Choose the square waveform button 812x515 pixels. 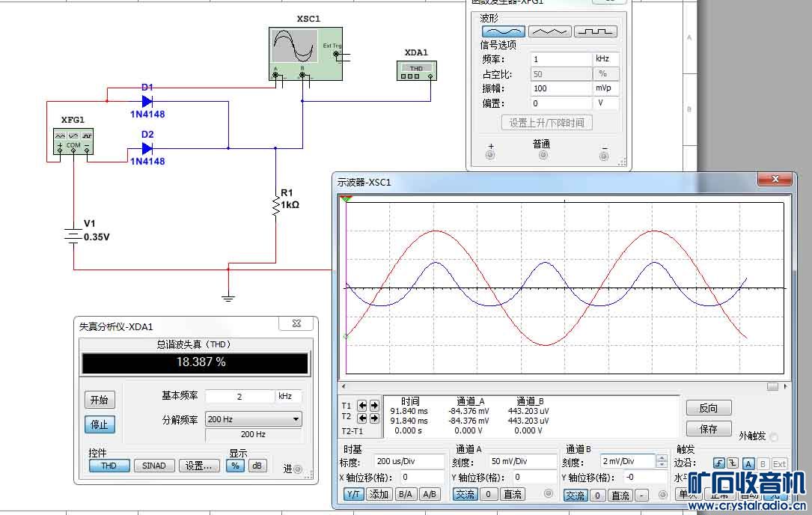click(596, 31)
